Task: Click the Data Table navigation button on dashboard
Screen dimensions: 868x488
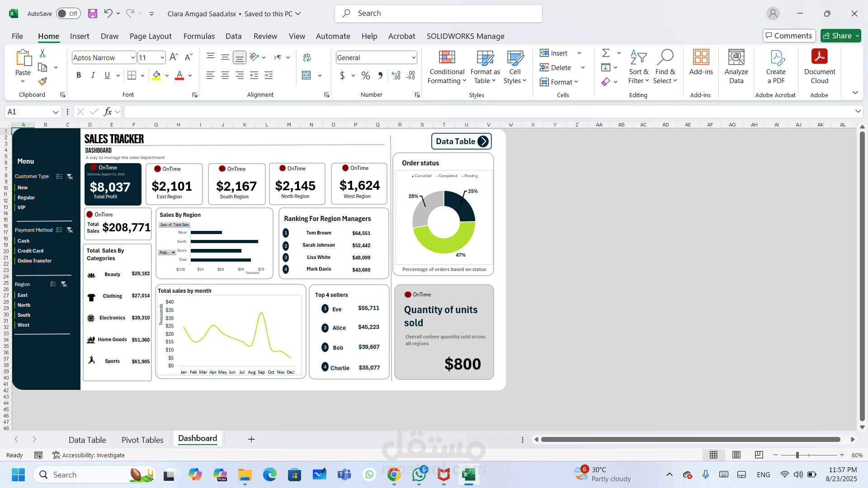Action: pos(461,141)
